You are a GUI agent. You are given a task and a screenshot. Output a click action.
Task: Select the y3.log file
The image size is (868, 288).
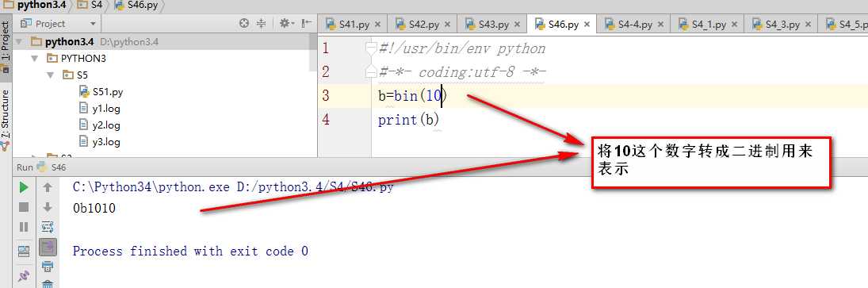click(x=100, y=141)
